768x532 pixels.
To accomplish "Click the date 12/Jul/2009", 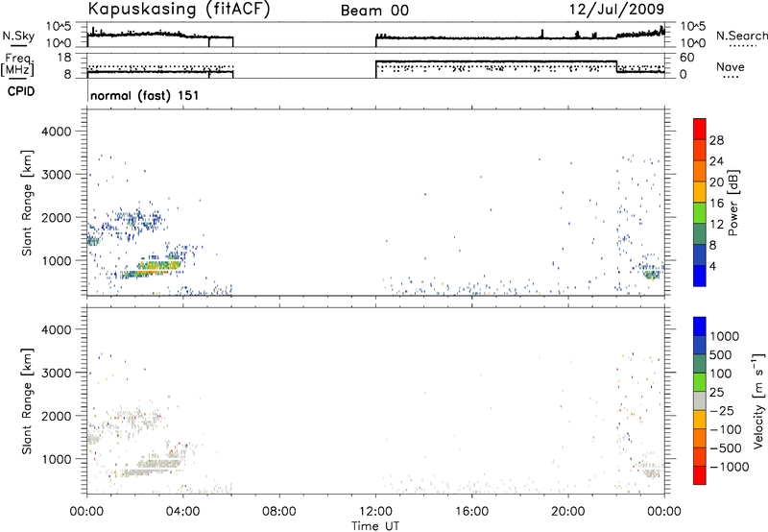I will [616, 10].
